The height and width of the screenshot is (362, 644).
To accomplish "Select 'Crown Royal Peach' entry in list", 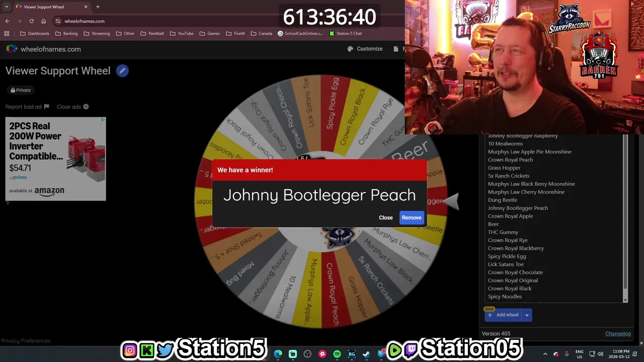I will pyautogui.click(x=510, y=160).
